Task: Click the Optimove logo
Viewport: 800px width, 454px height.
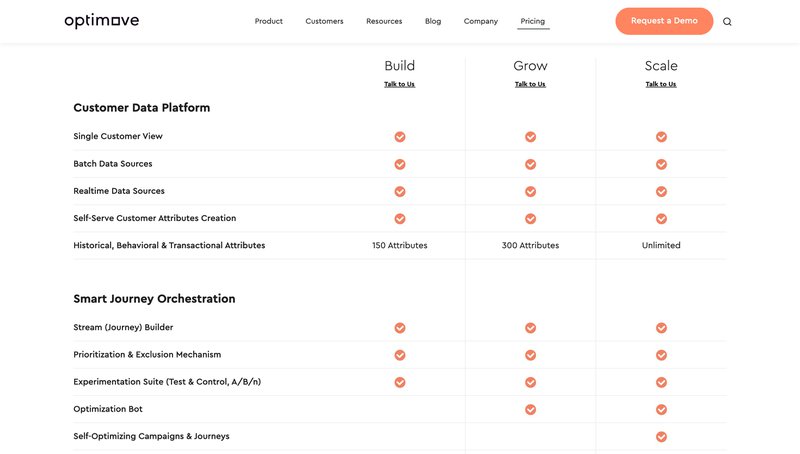Action: click(101, 21)
